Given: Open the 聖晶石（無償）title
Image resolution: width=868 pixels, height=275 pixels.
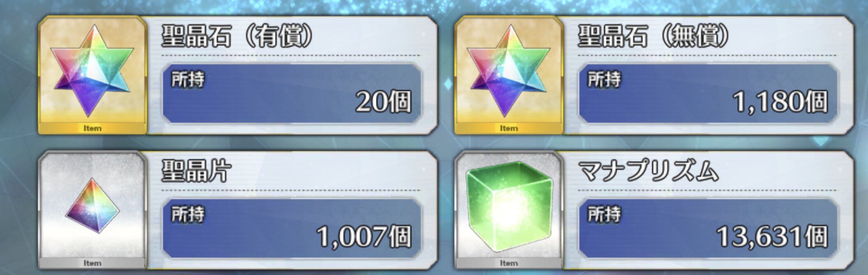Looking at the screenshot, I should (x=654, y=36).
